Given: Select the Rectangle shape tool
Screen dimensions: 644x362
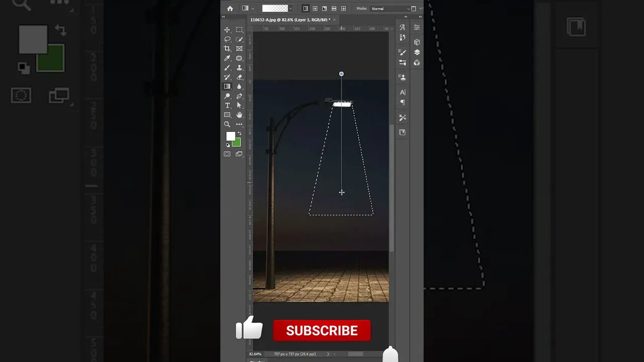Looking at the screenshot, I should pyautogui.click(x=227, y=115).
